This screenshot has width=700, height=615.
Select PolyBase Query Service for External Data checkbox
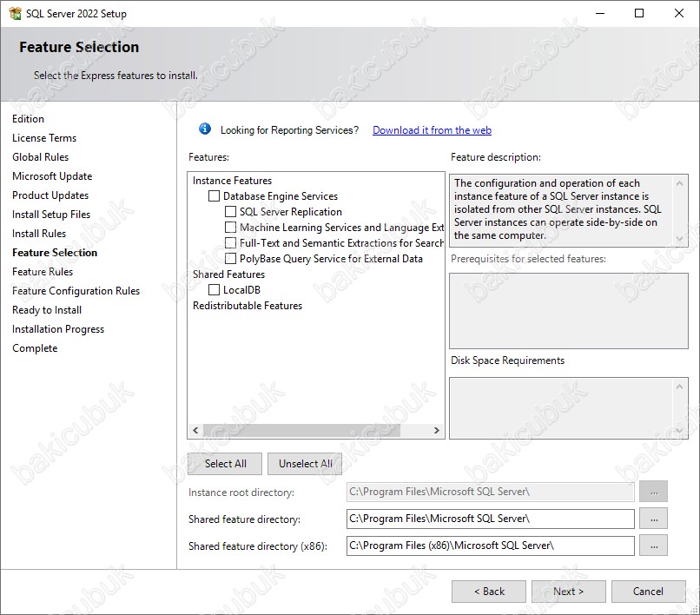click(x=230, y=259)
